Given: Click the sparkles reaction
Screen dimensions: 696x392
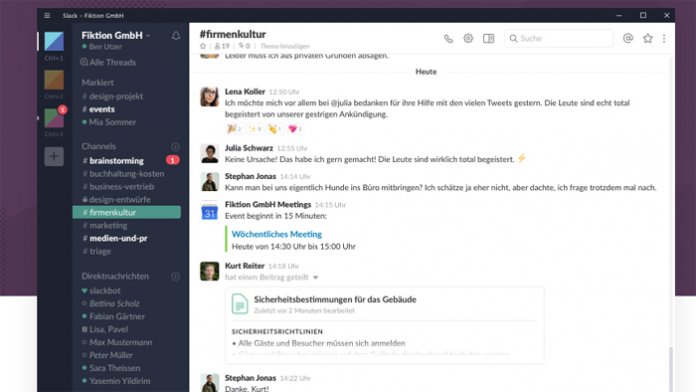Looking at the screenshot, I should [255, 129].
